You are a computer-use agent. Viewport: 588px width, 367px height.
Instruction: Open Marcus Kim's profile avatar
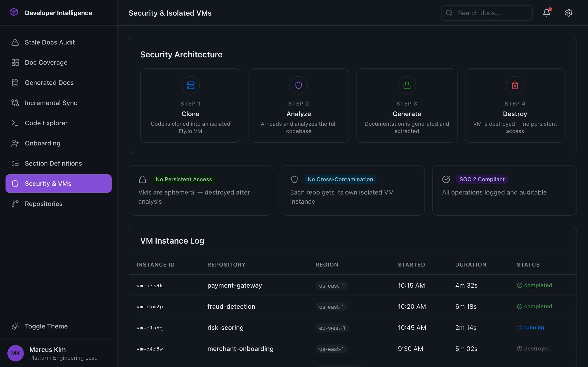[15, 353]
